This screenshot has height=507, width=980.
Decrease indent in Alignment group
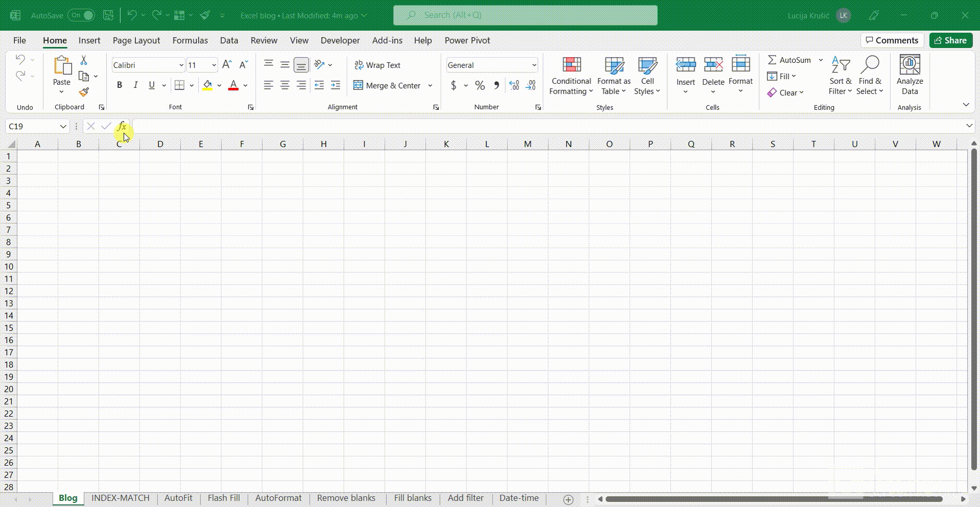[319, 85]
